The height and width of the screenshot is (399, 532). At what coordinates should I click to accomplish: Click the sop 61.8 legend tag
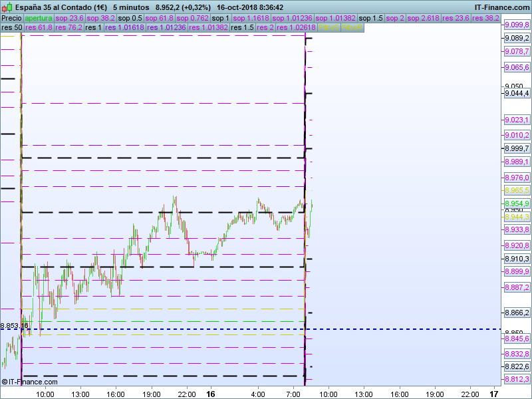[x=159, y=18]
